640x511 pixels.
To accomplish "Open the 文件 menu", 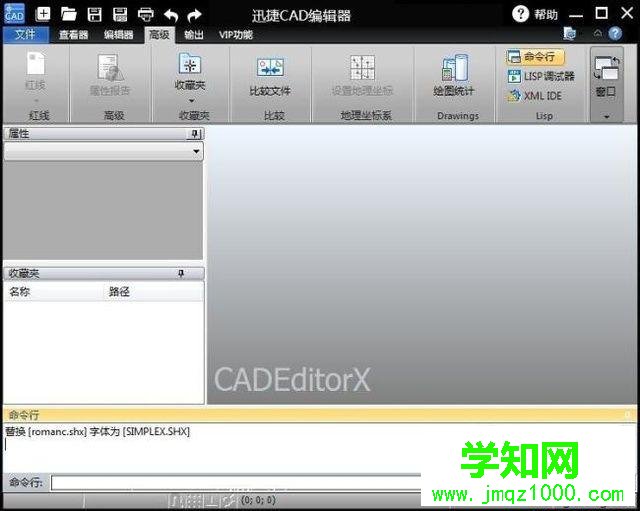I will point(25,35).
